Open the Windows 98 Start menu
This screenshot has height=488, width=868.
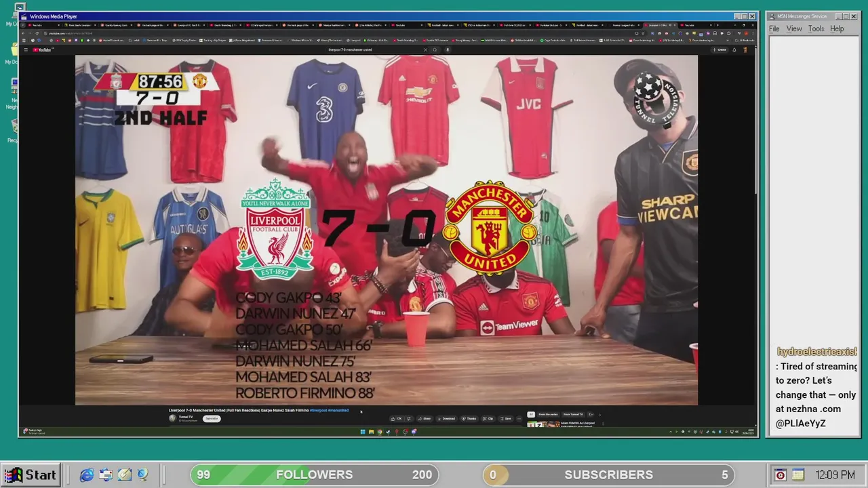click(x=31, y=474)
